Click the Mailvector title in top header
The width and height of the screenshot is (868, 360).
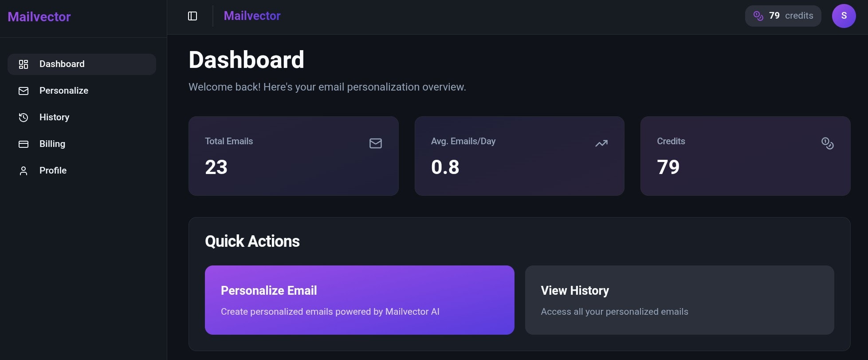point(252,16)
